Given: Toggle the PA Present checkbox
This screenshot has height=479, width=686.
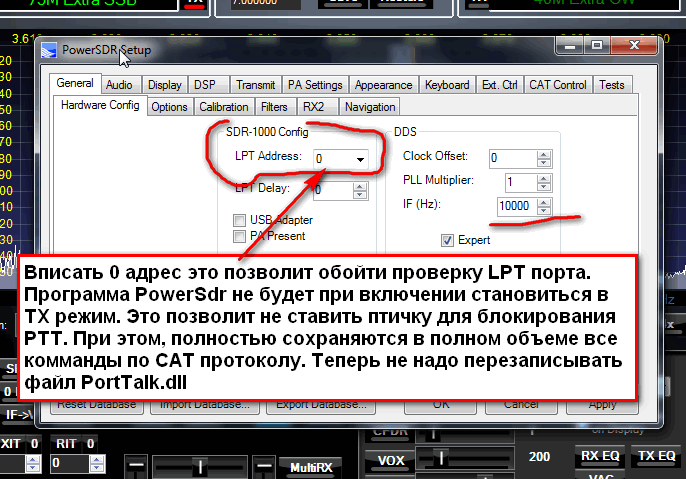Looking at the screenshot, I should (x=239, y=237).
